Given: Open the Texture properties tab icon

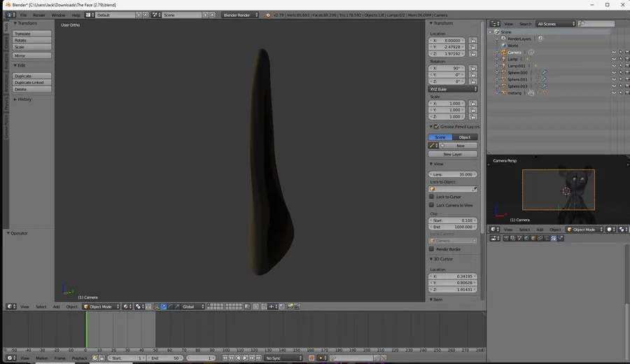Looking at the screenshot, I should tap(553, 238).
